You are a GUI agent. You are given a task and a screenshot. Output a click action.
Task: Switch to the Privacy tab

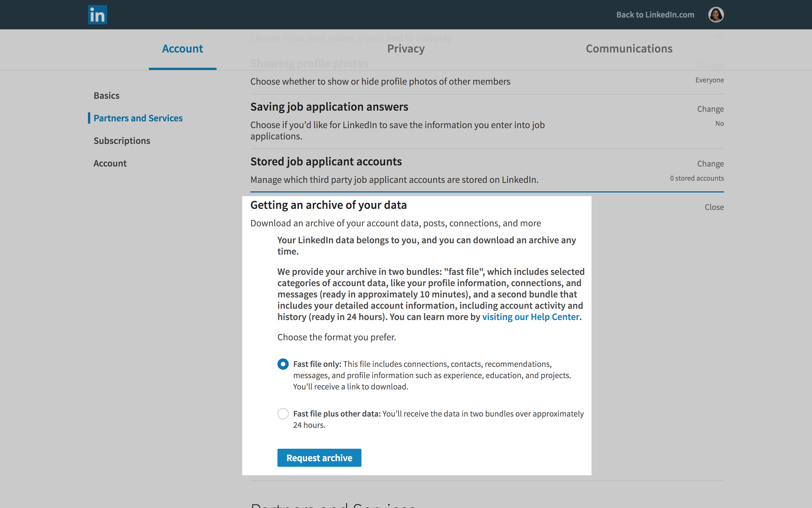point(406,49)
